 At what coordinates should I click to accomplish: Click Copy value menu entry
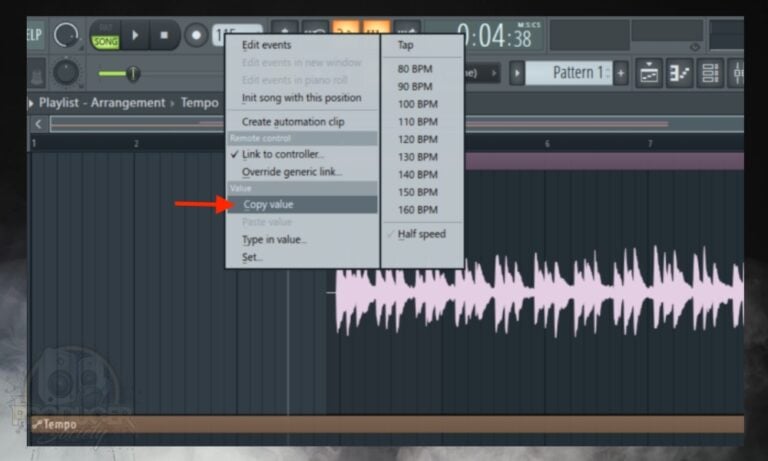(302, 204)
